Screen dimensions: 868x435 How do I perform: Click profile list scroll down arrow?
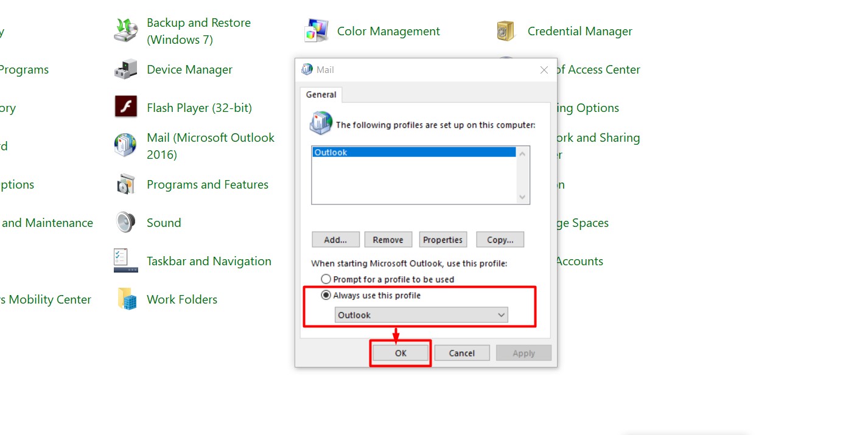click(522, 197)
